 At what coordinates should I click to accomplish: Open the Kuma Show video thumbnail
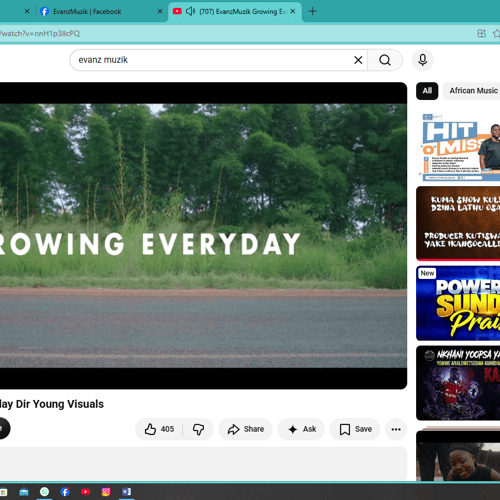458,223
